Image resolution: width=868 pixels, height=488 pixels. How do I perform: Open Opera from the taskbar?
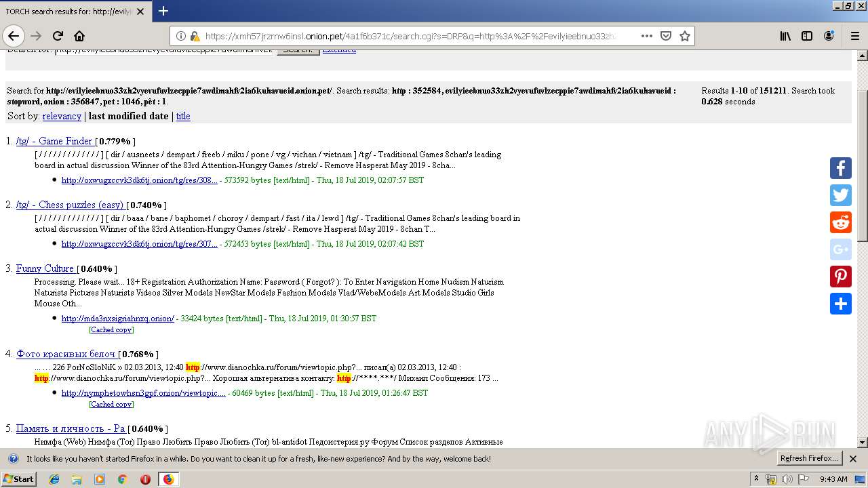tap(145, 479)
